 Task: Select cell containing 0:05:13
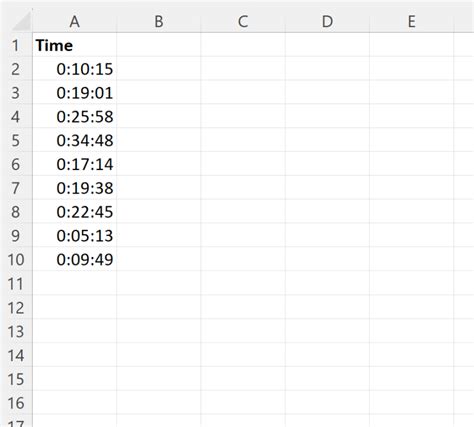point(75,235)
